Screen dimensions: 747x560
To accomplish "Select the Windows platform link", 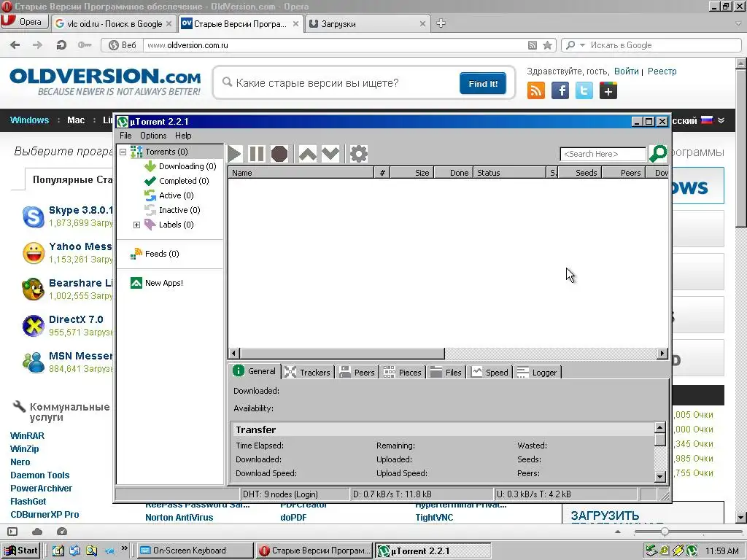I will pyautogui.click(x=29, y=120).
